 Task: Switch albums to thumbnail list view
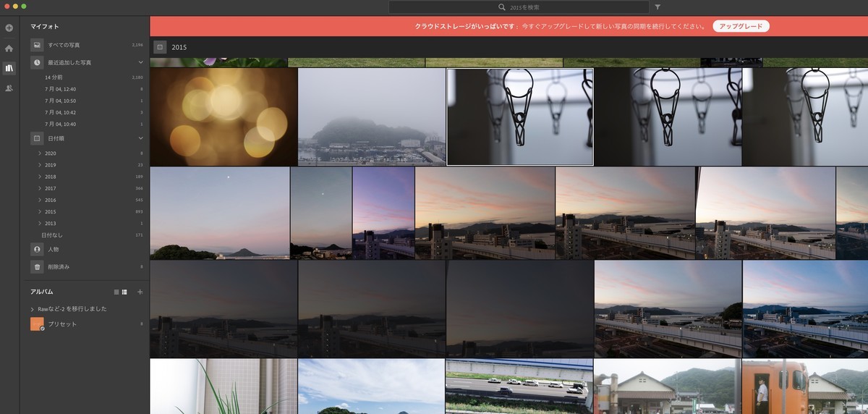pos(124,292)
